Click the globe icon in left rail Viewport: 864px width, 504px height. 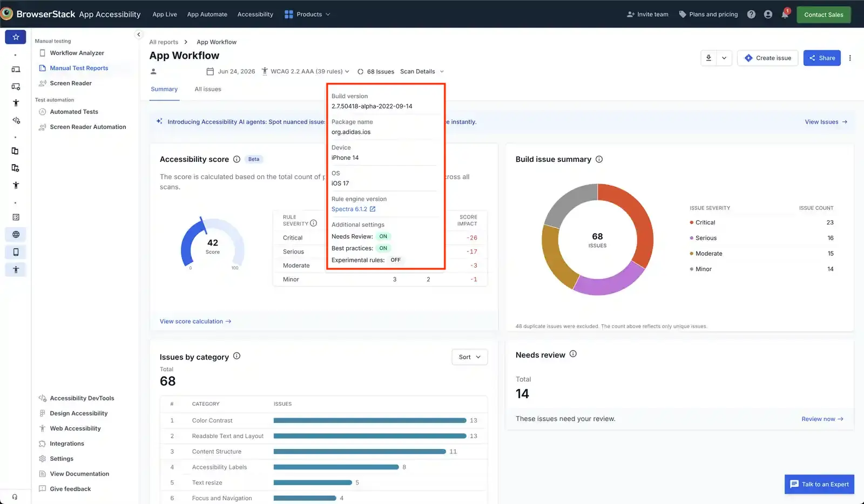tap(16, 234)
